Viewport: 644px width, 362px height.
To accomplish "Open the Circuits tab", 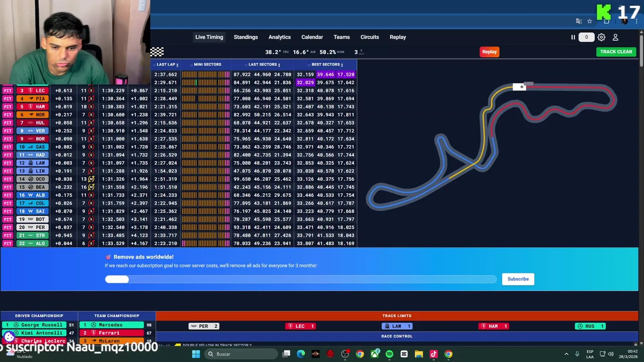I will click(x=369, y=37).
